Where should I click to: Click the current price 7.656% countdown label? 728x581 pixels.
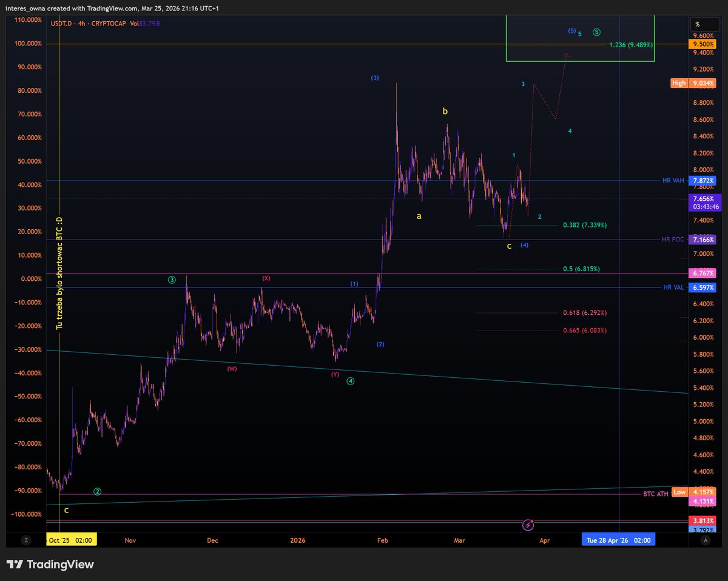click(704, 203)
